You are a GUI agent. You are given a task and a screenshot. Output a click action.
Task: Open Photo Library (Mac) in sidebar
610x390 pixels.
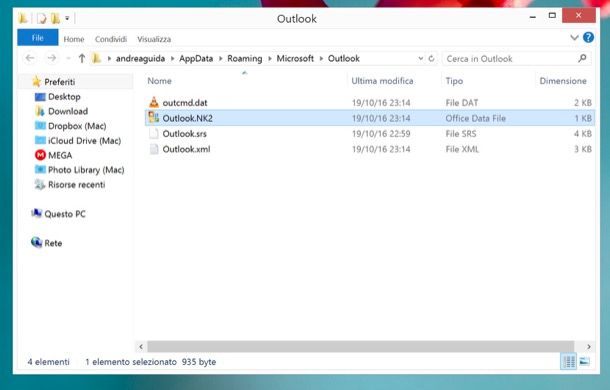coord(86,170)
